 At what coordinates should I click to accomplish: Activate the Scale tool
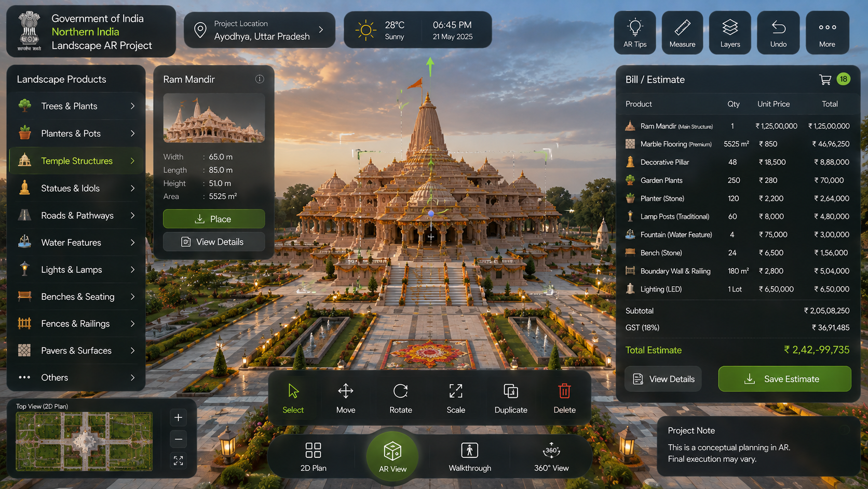tap(456, 398)
